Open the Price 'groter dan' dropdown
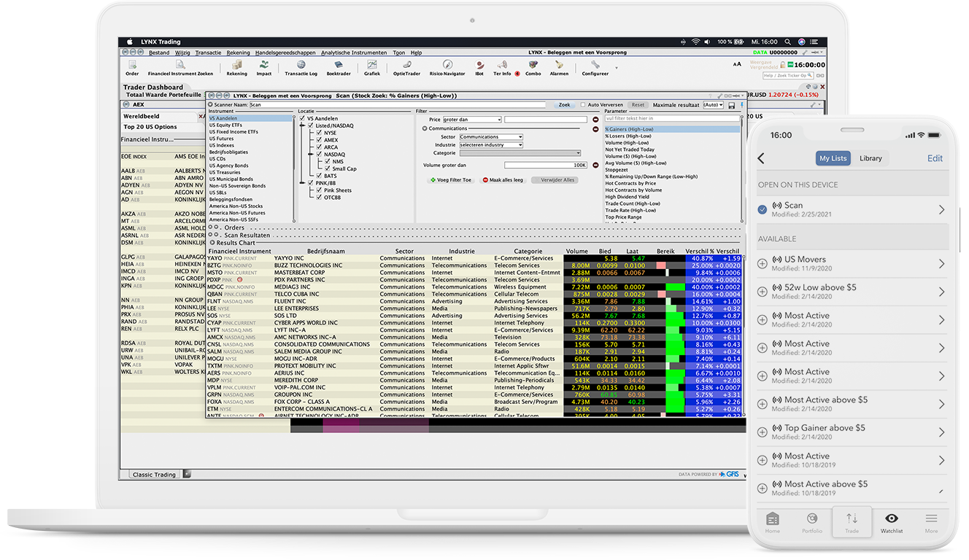This screenshot has width=969, height=560. tap(471, 120)
